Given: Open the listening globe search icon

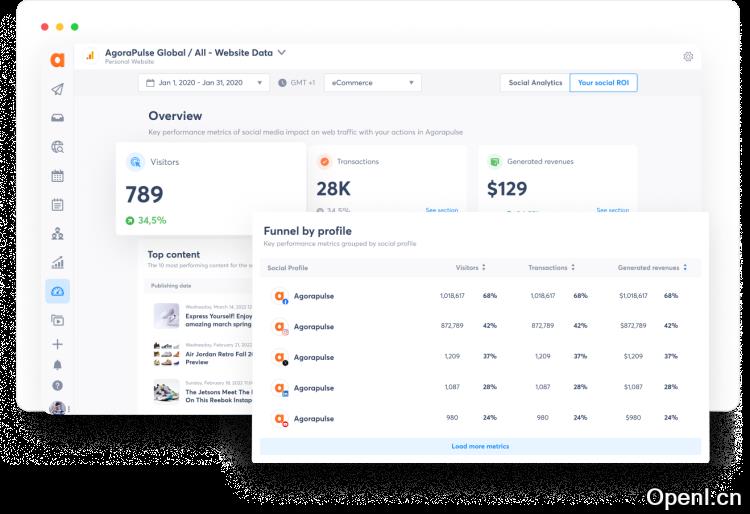Looking at the screenshot, I should pyautogui.click(x=57, y=147).
